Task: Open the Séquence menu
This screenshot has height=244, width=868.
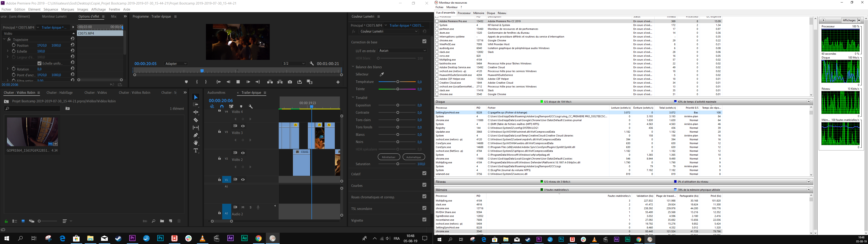Action: [51, 9]
